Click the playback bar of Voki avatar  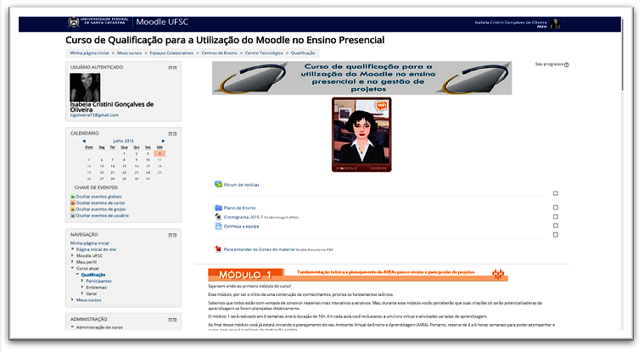(361, 169)
